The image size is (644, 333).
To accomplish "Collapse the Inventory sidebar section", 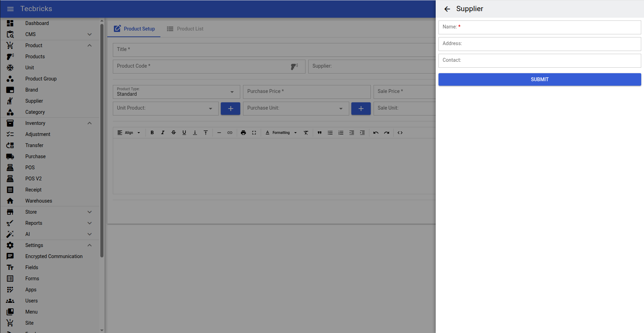I will click(x=50, y=123).
